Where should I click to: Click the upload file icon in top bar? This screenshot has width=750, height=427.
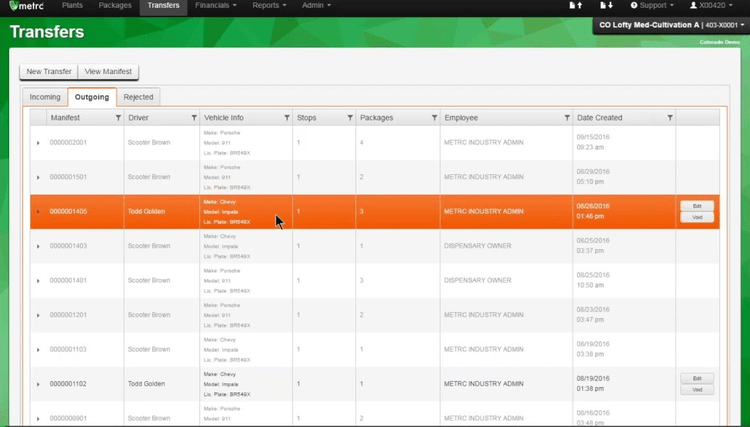click(576, 5)
